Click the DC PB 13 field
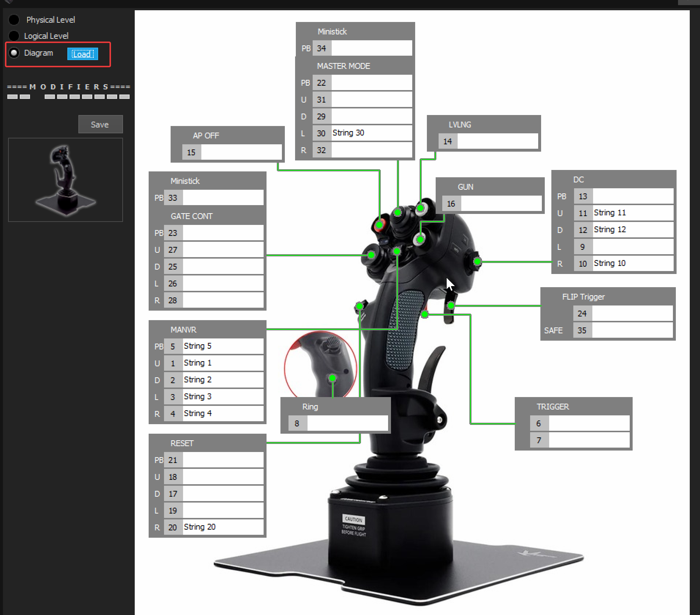 [633, 196]
